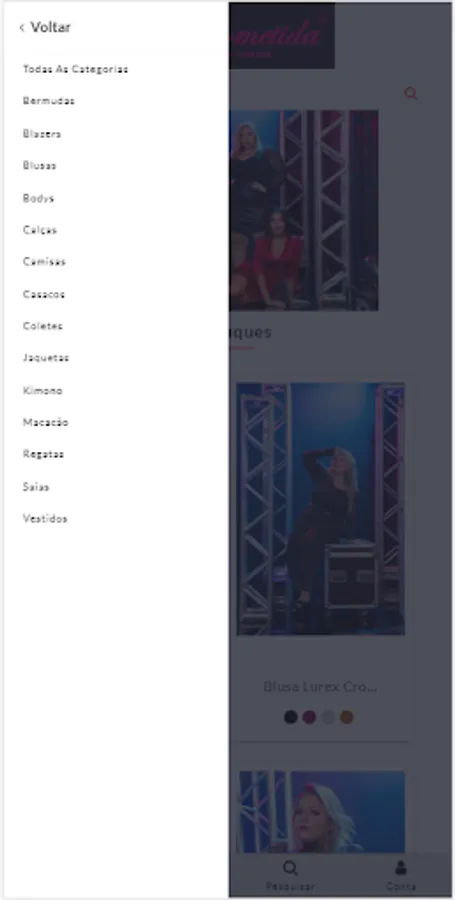
Task: Open the Casacos category
Action: point(44,294)
